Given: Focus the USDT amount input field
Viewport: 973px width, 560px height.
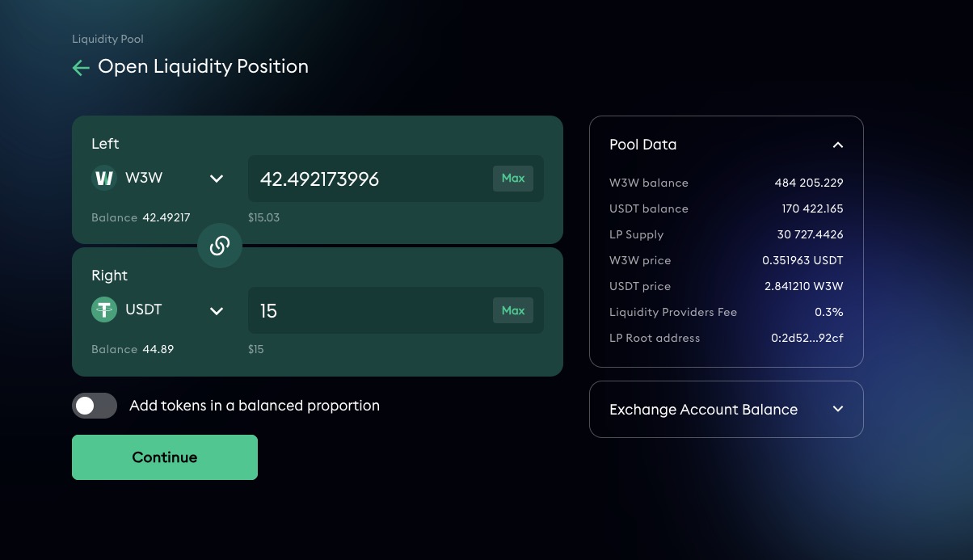Looking at the screenshot, I should click(368, 310).
